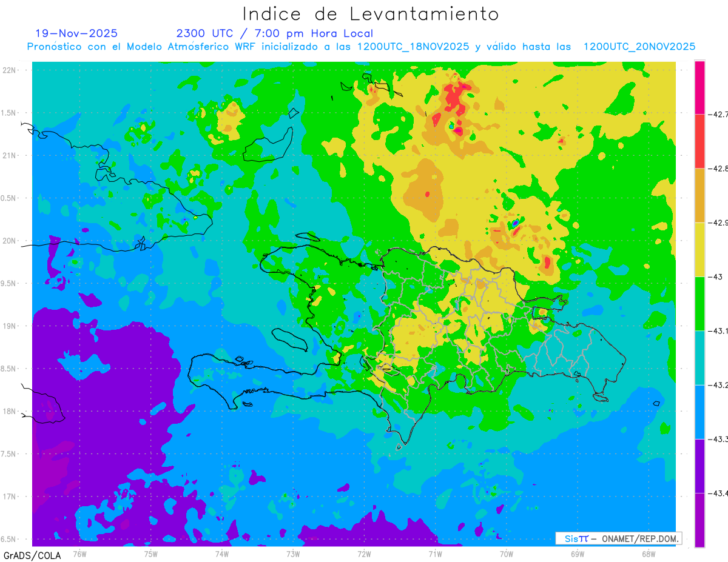Select the violet legend color band

point(699,466)
